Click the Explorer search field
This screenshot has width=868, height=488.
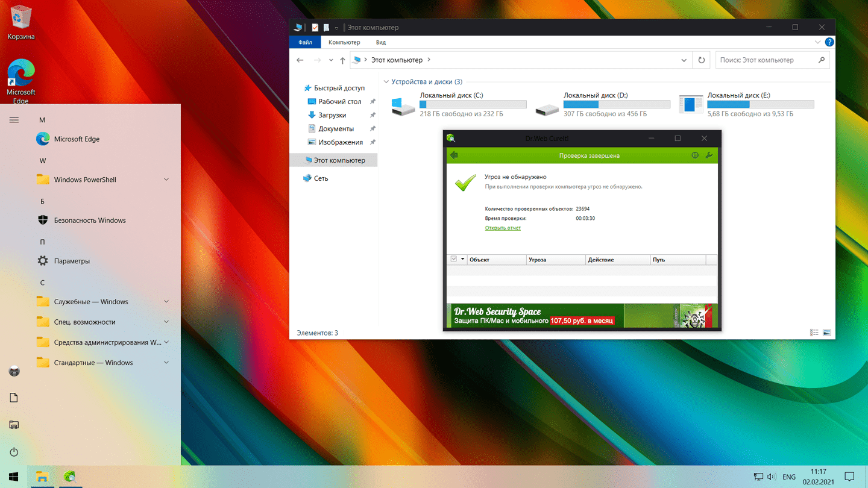766,60
